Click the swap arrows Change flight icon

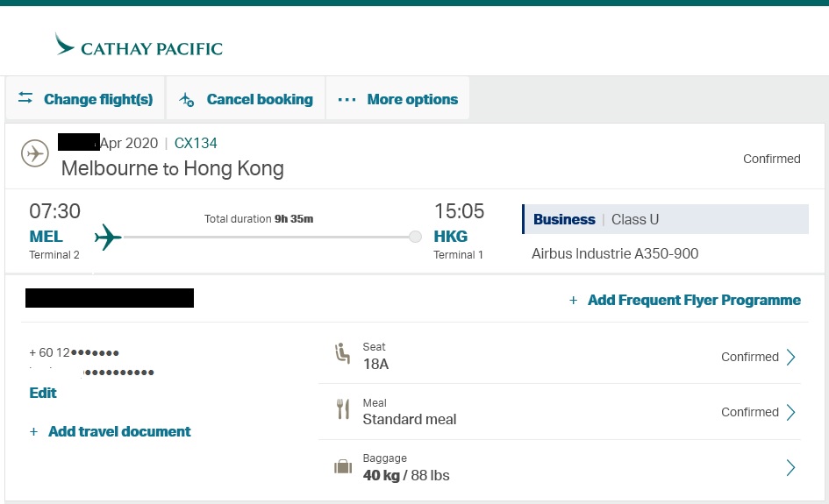pyautogui.click(x=25, y=98)
